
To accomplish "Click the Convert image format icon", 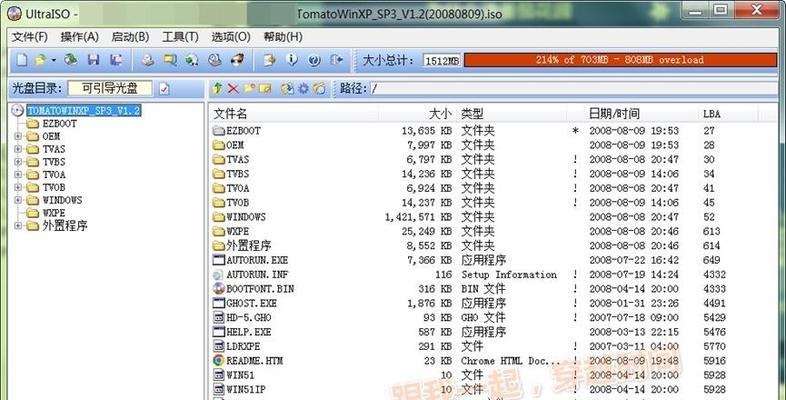I will [x=192, y=60].
